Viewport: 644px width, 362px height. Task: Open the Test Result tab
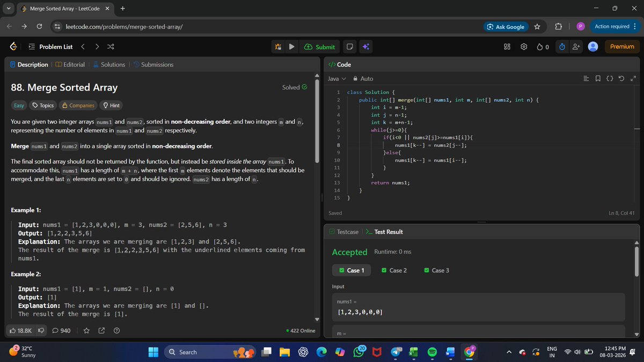point(384,232)
